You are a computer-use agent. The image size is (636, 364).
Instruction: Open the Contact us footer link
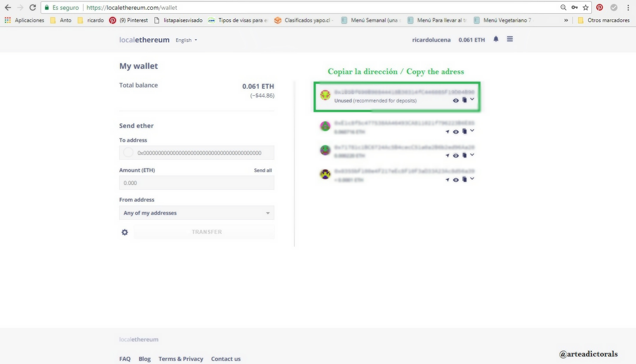[226, 359]
